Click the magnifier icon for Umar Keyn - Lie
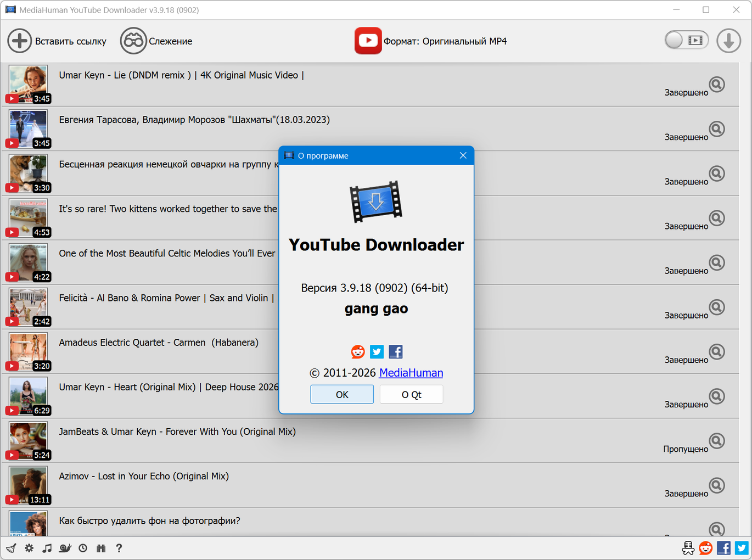This screenshot has width=752, height=560. click(x=716, y=85)
